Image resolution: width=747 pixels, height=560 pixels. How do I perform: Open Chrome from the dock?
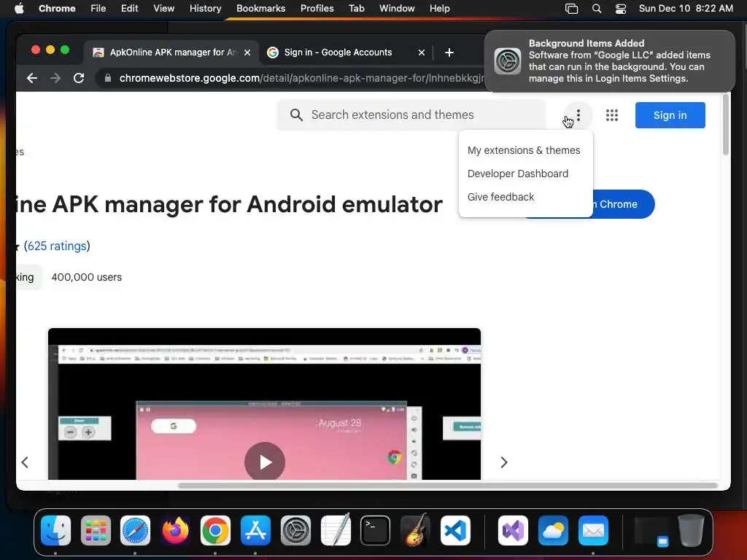click(x=215, y=530)
